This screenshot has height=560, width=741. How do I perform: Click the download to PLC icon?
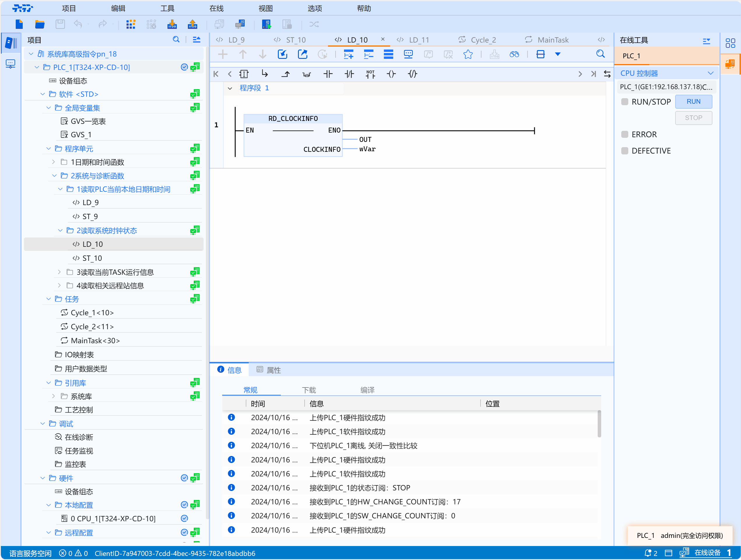172,24
